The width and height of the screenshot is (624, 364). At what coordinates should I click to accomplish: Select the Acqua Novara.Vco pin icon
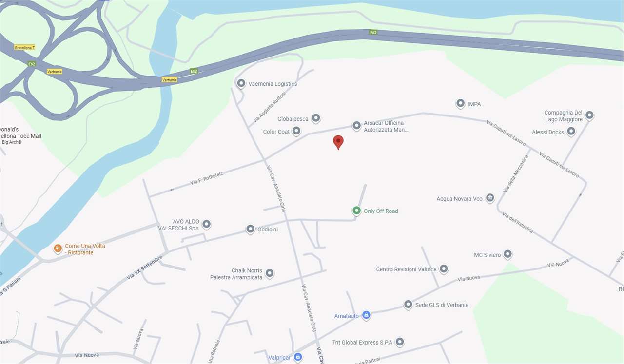click(490, 198)
